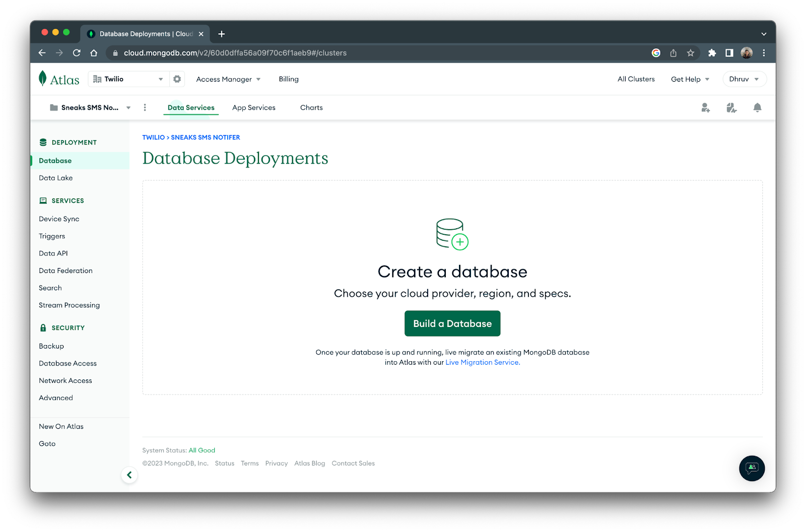Go back in browser history
The image size is (806, 532).
[x=42, y=53]
